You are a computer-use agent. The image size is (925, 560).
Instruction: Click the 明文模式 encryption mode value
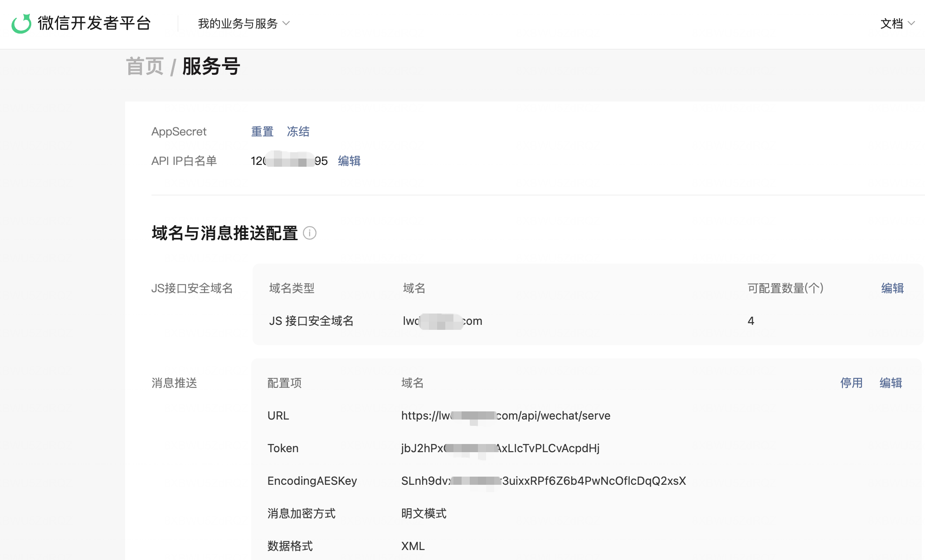click(x=424, y=514)
